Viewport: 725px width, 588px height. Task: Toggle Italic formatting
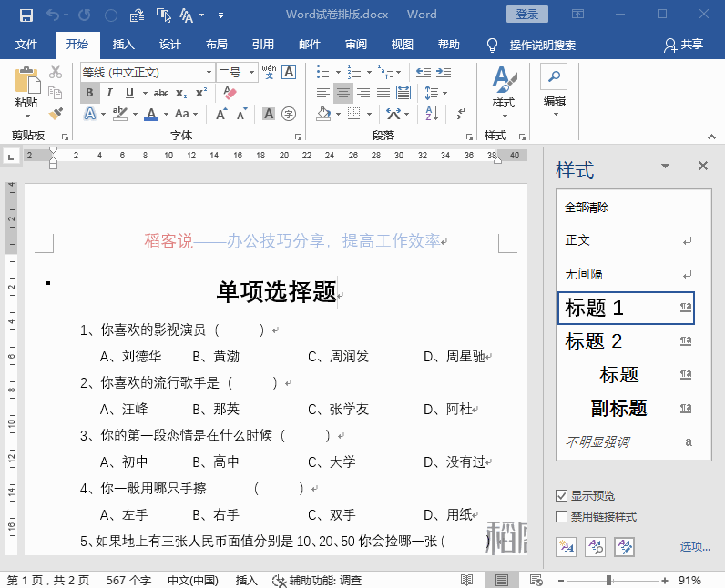(109, 93)
